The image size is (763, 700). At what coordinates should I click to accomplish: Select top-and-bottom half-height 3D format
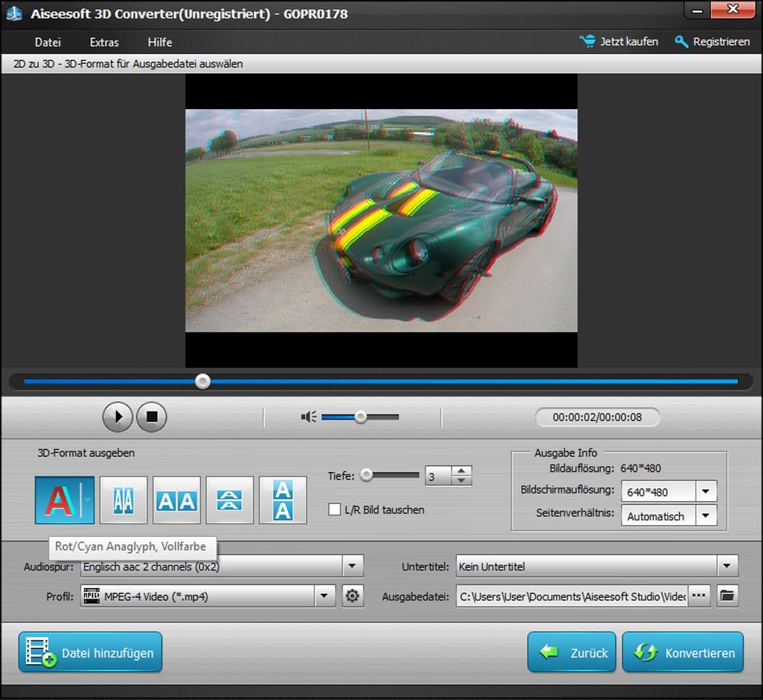230,500
